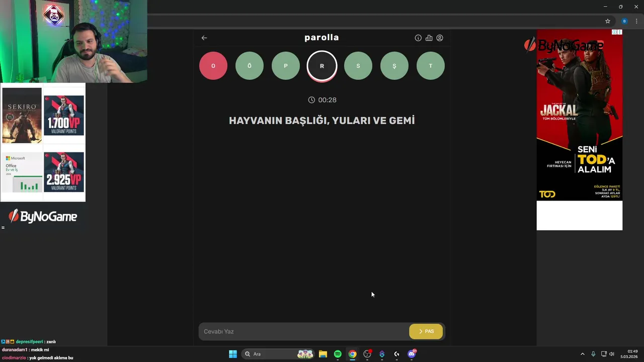Click the Cevabı Yaz answer field
644x362 pixels.
304,331
